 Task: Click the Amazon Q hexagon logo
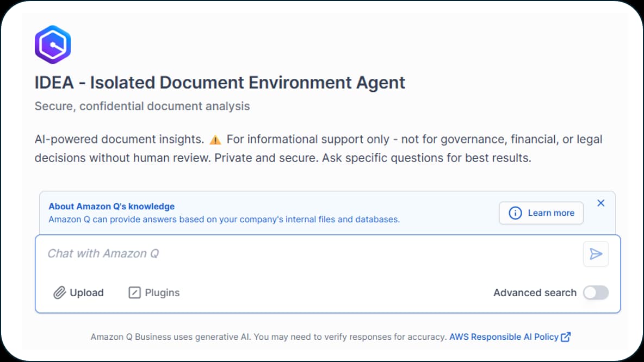click(x=53, y=45)
